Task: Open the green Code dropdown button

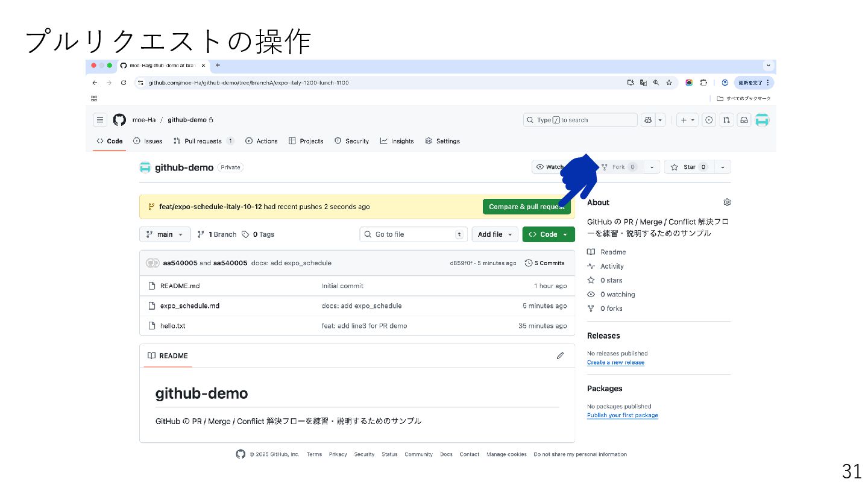Action: pos(549,234)
